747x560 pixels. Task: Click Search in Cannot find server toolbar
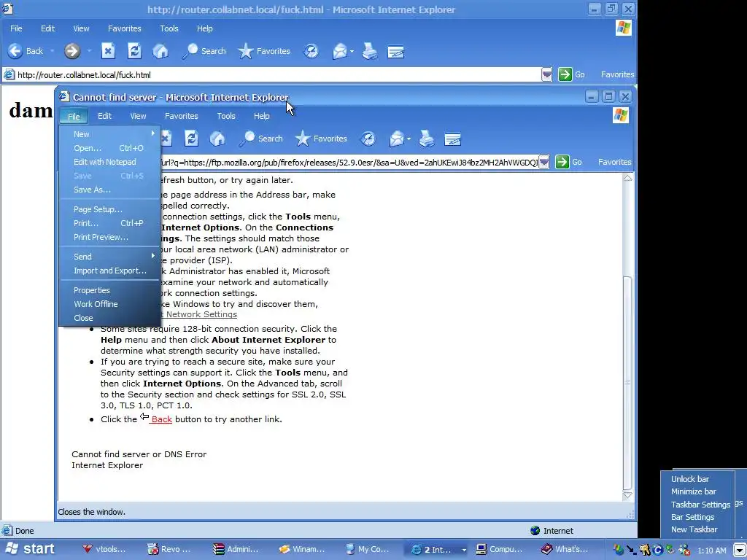[x=261, y=139]
